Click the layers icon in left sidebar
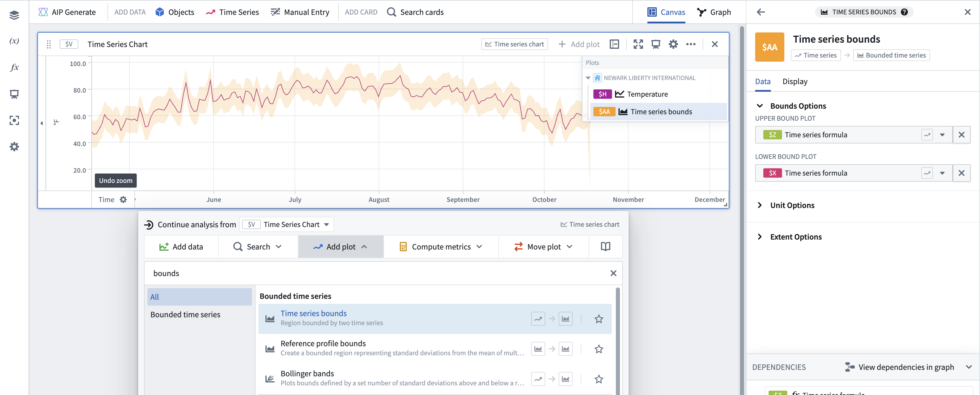Screen dimensions: 980x395 pos(14,15)
